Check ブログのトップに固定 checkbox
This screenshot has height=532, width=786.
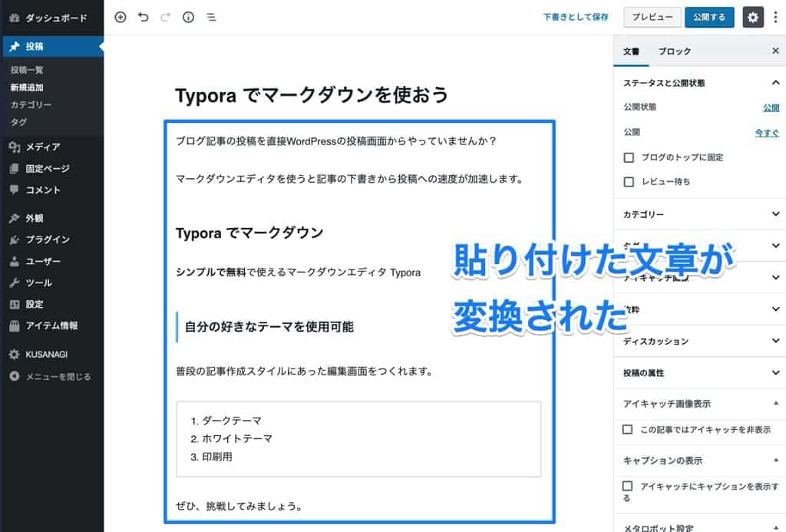click(629, 157)
